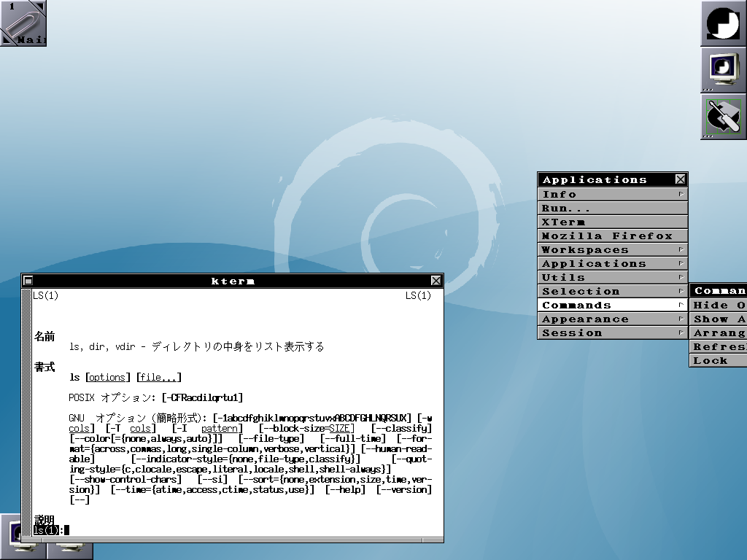
Task: Open the Info submenu
Action: pyautogui.click(x=613, y=194)
